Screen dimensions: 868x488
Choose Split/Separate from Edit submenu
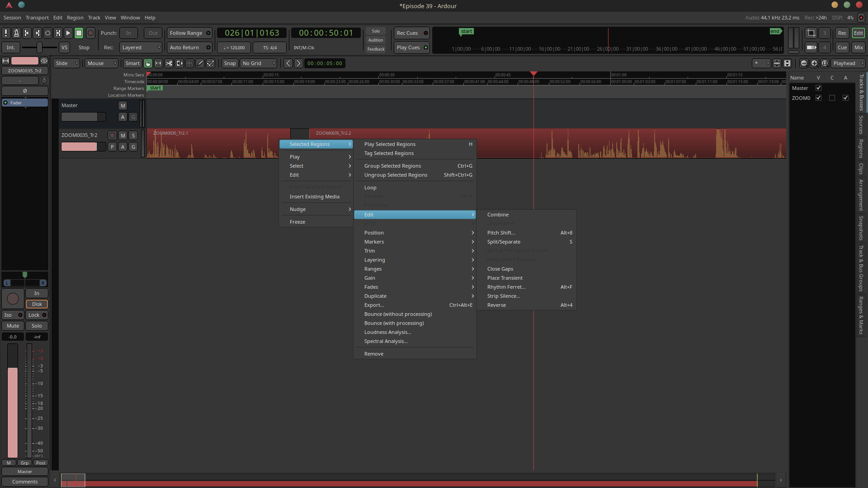(504, 242)
